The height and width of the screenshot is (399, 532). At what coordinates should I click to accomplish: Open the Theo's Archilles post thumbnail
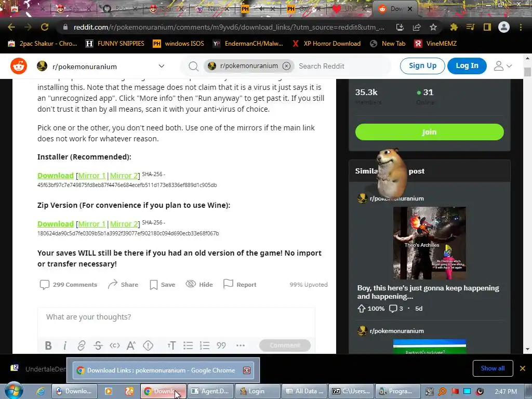pyautogui.click(x=429, y=243)
